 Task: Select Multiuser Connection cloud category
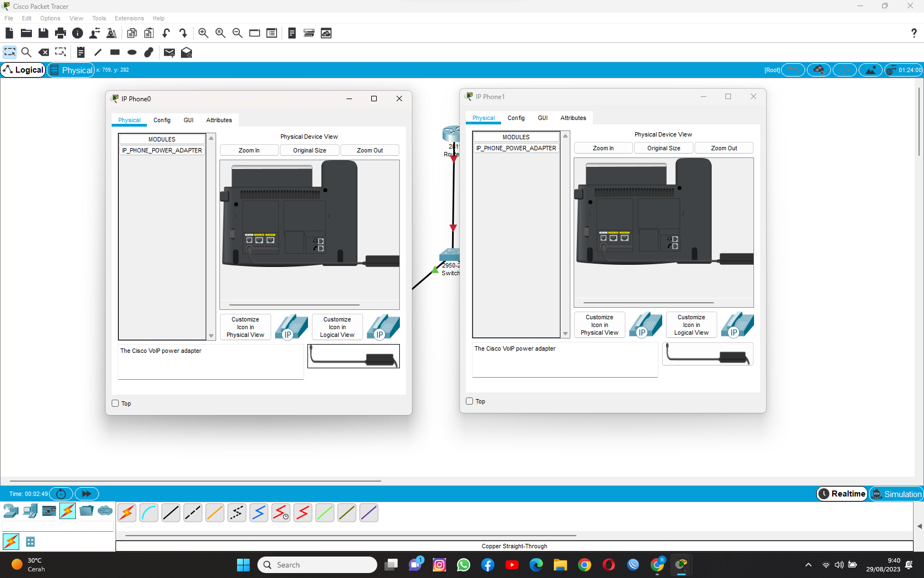105,511
